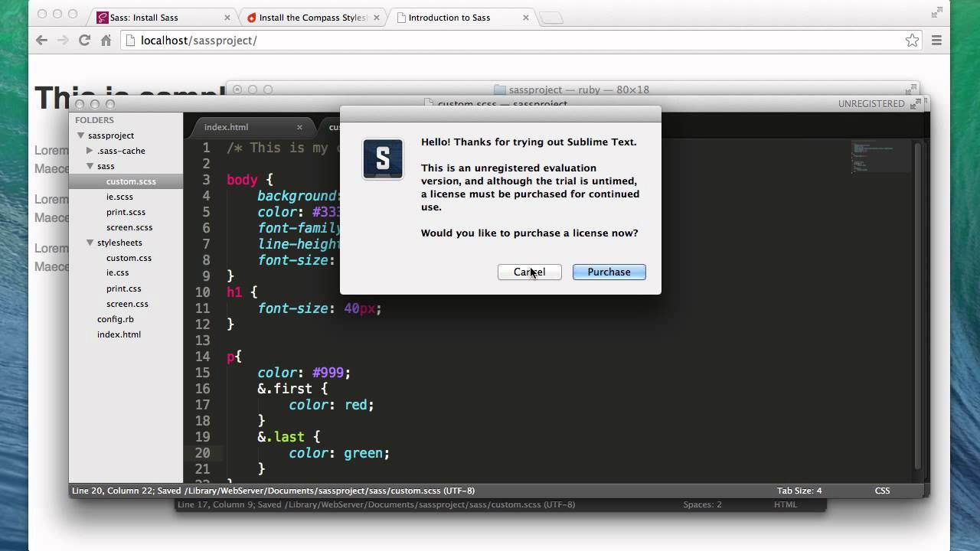Screen dimensions: 980x551
Task: Toggle fullscreen for the Sublime window
Action: tap(916, 104)
